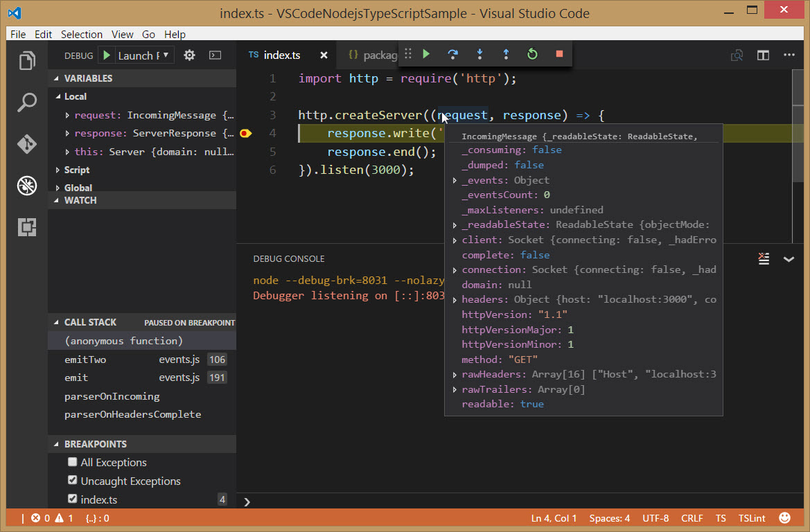The width and height of the screenshot is (810, 532).
Task: Expand the request variable
Action: click(67, 115)
